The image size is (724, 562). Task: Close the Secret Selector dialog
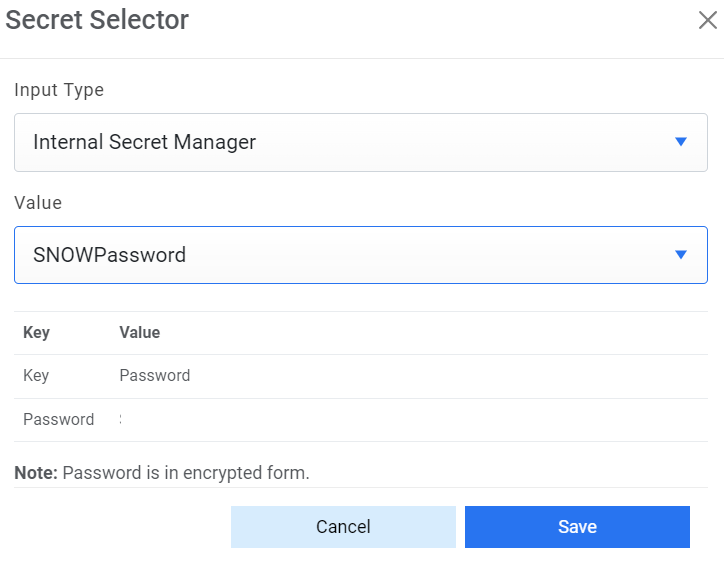tap(707, 20)
